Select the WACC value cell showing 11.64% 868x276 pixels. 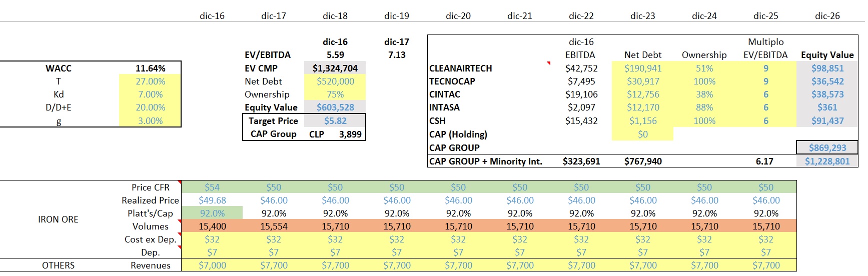(x=150, y=68)
